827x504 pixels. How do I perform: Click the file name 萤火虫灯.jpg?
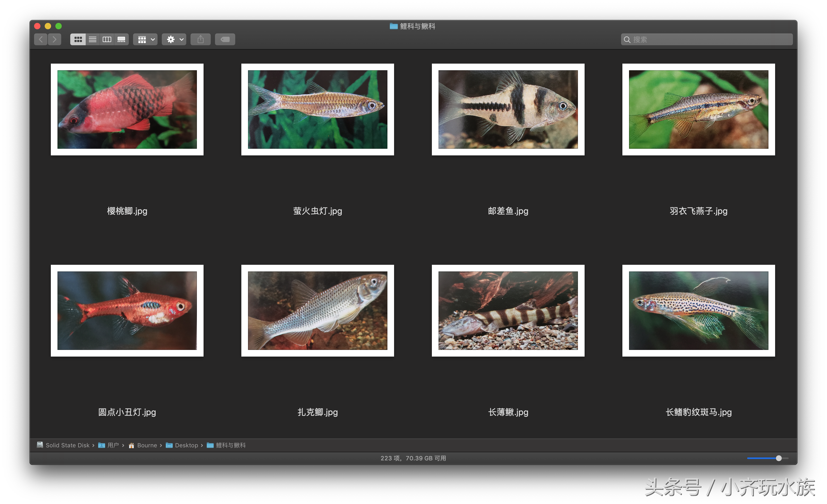pos(317,211)
